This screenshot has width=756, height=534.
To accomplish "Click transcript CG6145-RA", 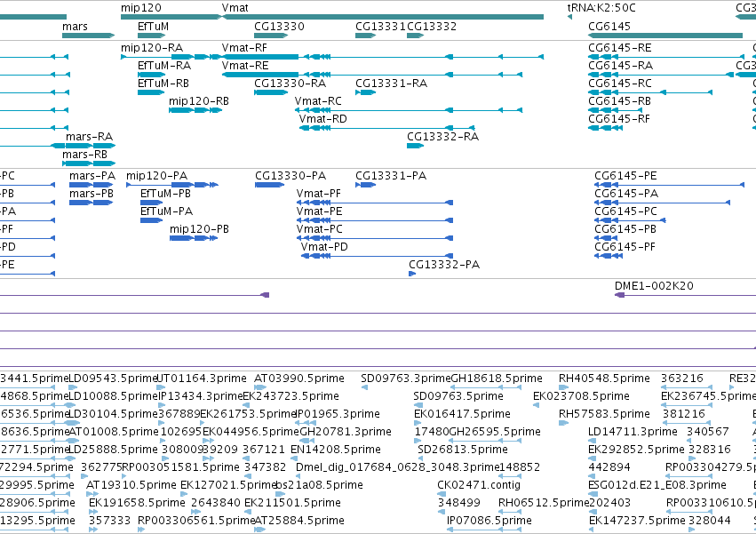I will pos(620,66).
